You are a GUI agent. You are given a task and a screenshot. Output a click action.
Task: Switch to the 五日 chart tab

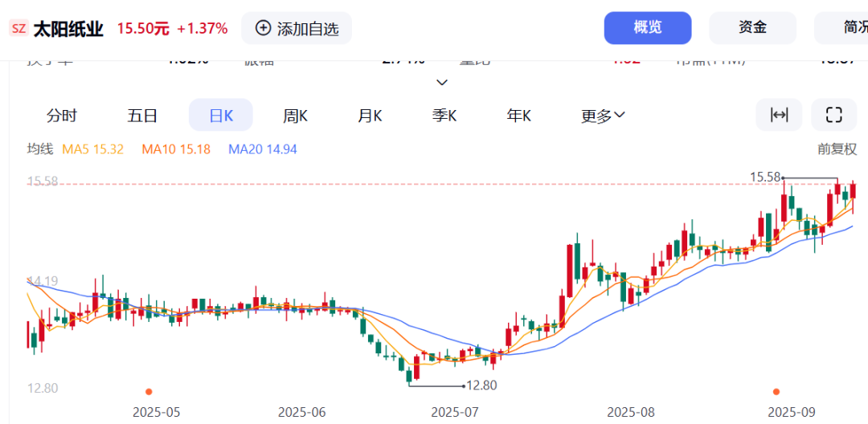tap(142, 116)
